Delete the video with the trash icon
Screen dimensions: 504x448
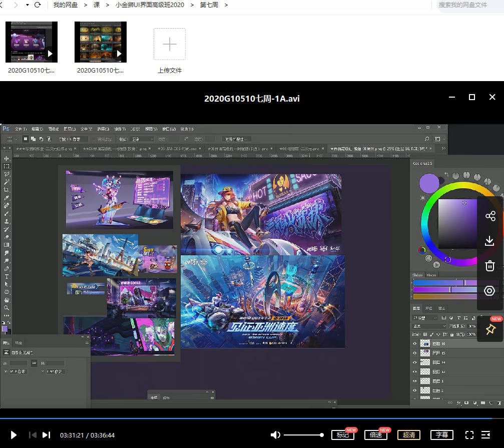(490, 266)
